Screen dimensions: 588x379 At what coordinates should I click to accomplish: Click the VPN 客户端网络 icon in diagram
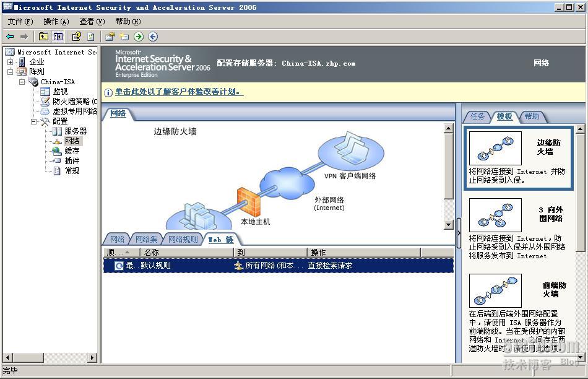[351, 151]
